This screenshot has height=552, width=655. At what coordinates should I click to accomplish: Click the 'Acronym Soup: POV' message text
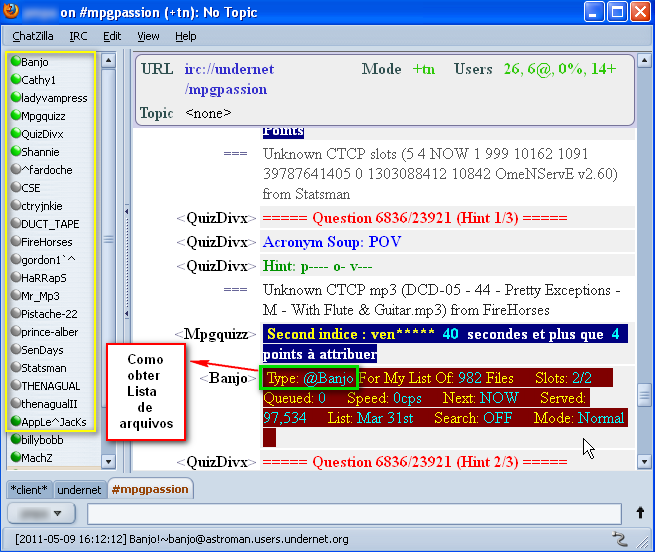332,242
